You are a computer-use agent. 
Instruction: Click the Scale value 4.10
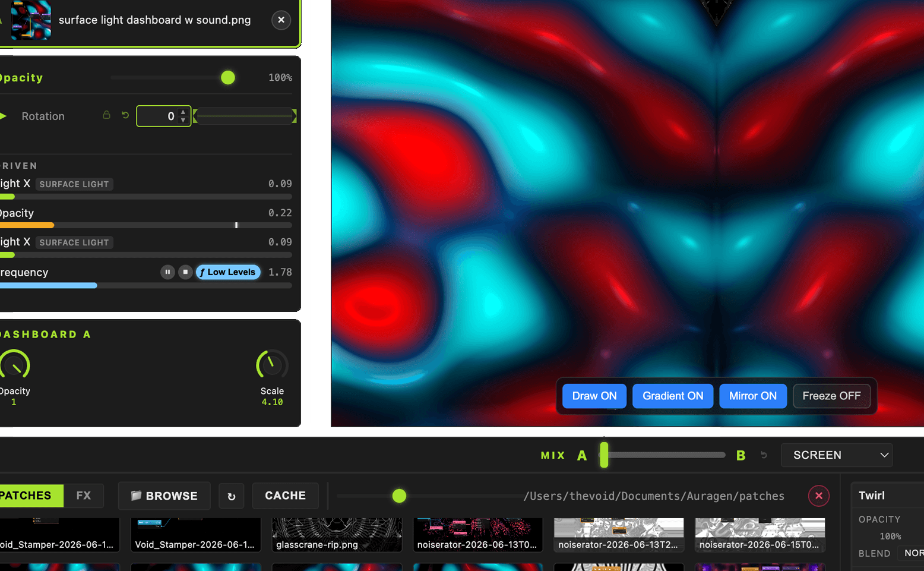click(x=272, y=402)
